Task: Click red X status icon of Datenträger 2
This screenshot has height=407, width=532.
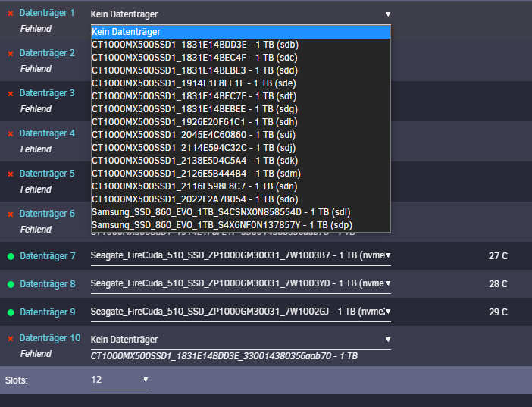Action: click(x=11, y=54)
